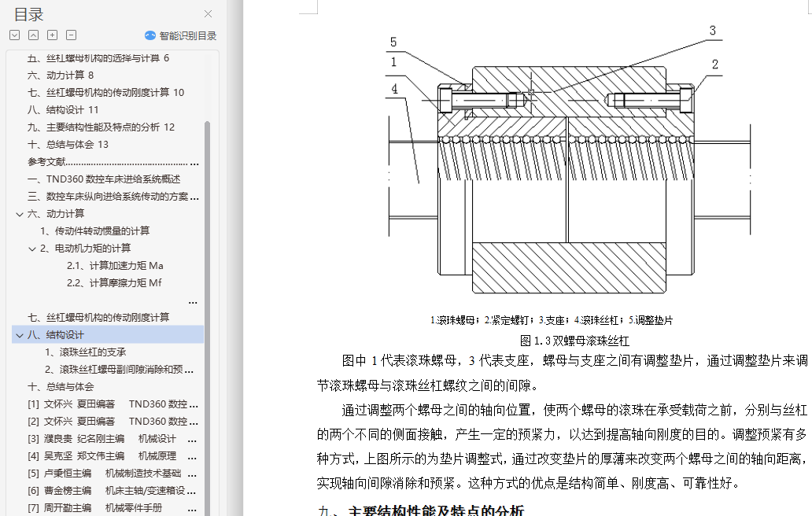Go to 九、主要结构性能及特点的分析 12
Image resolution: width=812 pixels, height=516 pixels.
tap(101, 127)
